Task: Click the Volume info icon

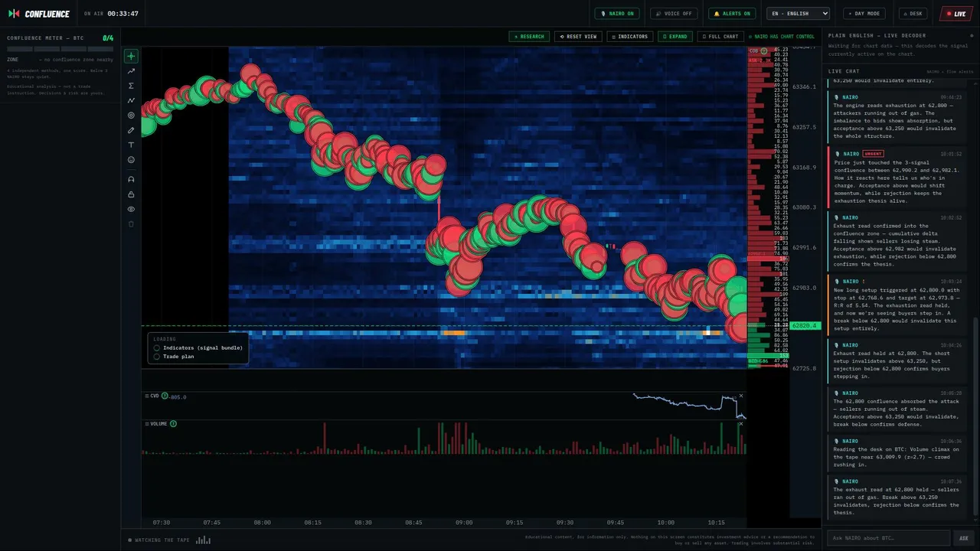Action: click(x=173, y=423)
